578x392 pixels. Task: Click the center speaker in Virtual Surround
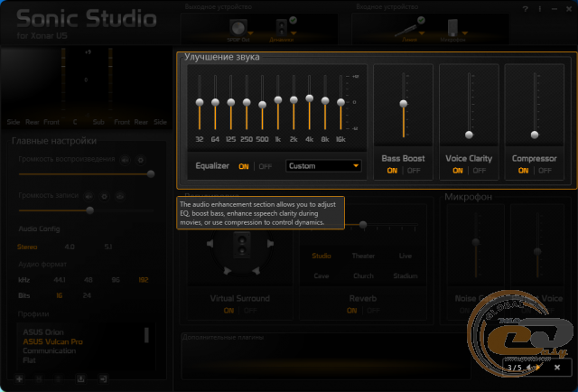(242, 246)
